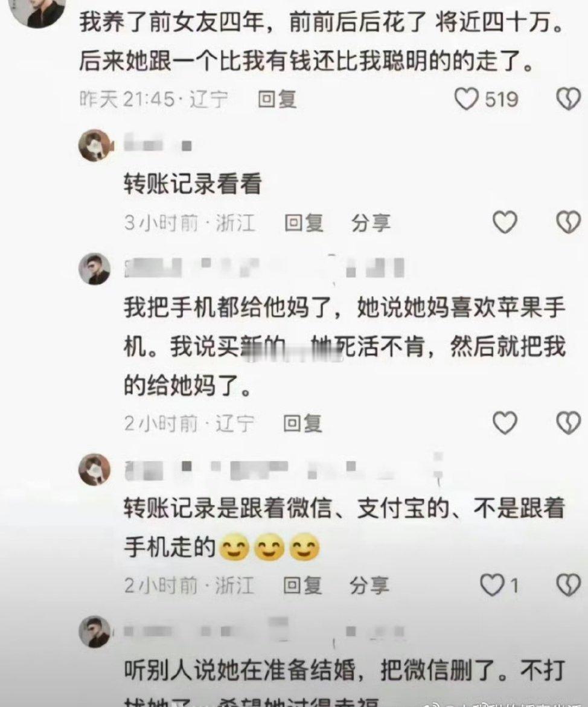The image size is (588, 707).
Task: Open avatar of '转账记录看看' commenter
Action: click(95, 145)
